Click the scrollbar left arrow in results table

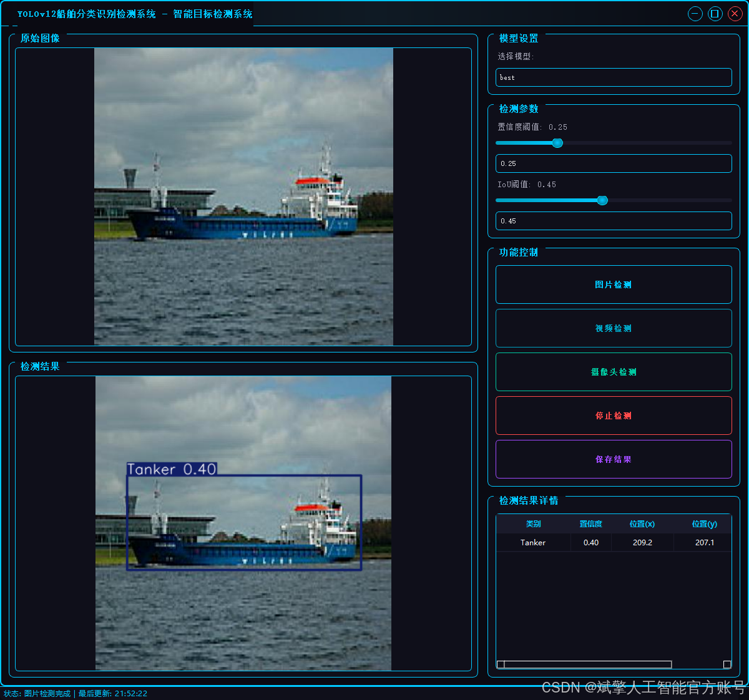pyautogui.click(x=501, y=664)
